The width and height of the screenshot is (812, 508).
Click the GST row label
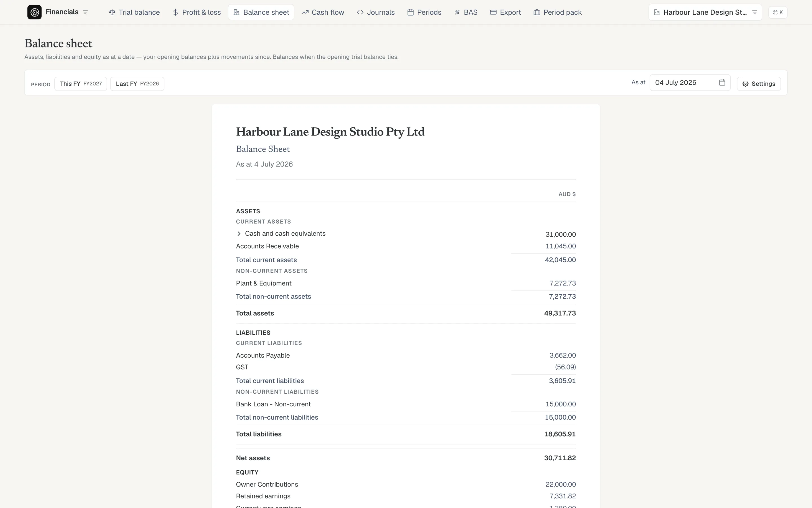point(242,367)
